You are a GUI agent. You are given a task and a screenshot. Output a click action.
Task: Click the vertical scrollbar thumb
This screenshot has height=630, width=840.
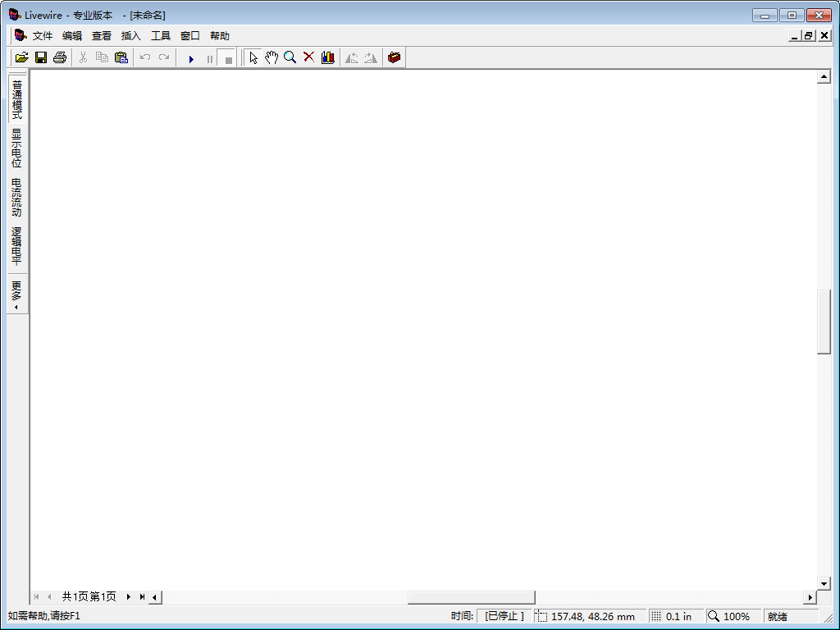[824, 322]
